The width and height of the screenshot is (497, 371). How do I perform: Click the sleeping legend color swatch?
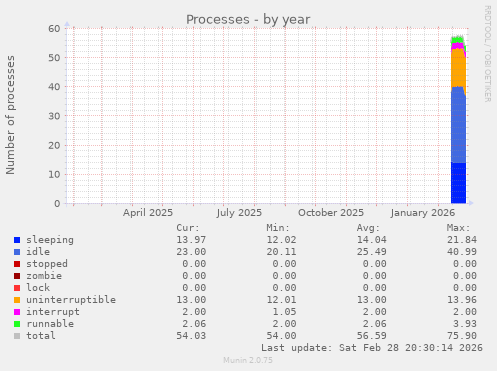[x=17, y=240]
